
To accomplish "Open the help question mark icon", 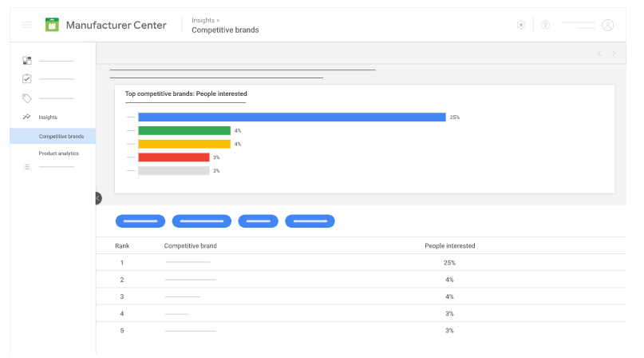I will pos(545,25).
